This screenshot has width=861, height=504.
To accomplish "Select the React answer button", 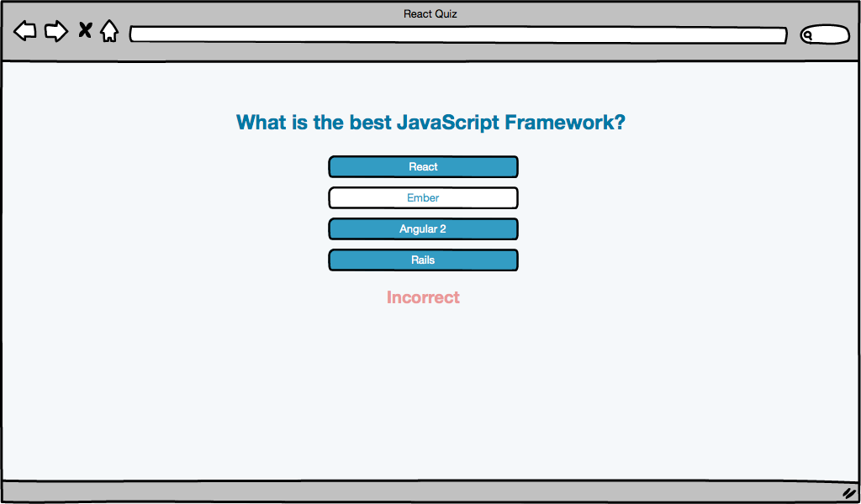I will (x=423, y=166).
